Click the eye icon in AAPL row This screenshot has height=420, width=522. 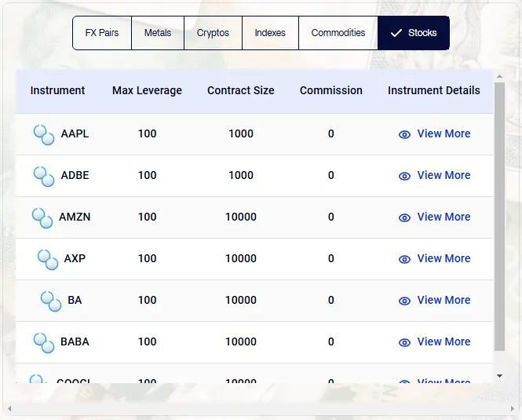tap(404, 134)
